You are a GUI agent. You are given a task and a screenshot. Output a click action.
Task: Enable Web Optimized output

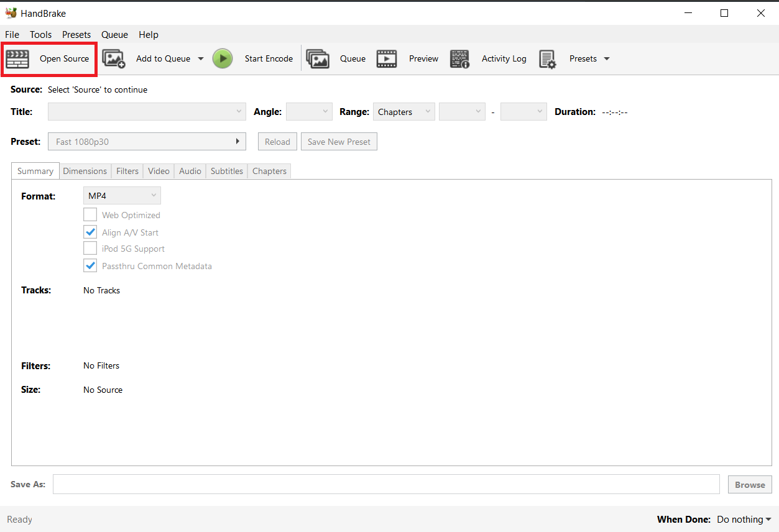point(90,214)
